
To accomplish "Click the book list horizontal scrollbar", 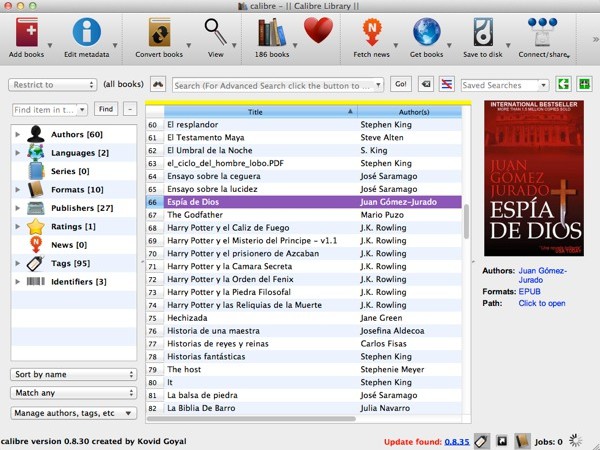I will point(251,419).
